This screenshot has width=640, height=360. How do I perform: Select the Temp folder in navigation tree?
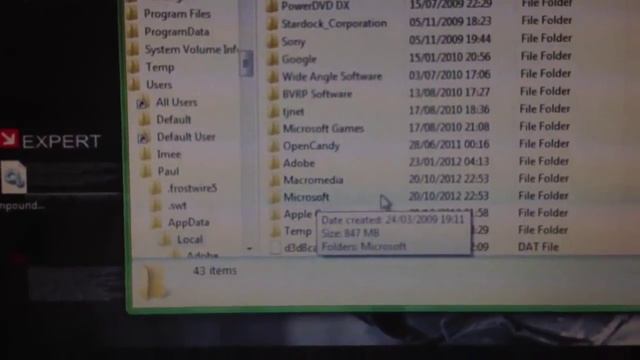[x=160, y=67]
